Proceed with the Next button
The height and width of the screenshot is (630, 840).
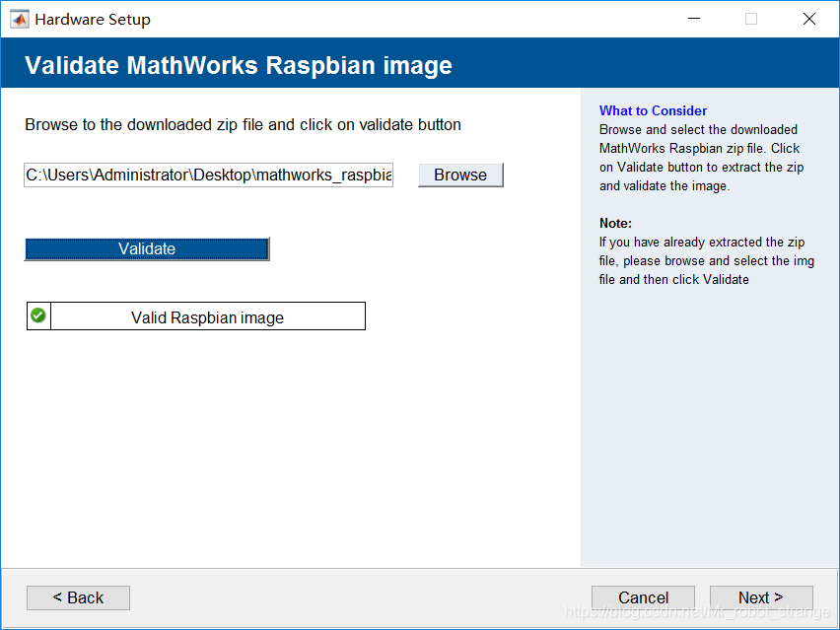pos(761,597)
